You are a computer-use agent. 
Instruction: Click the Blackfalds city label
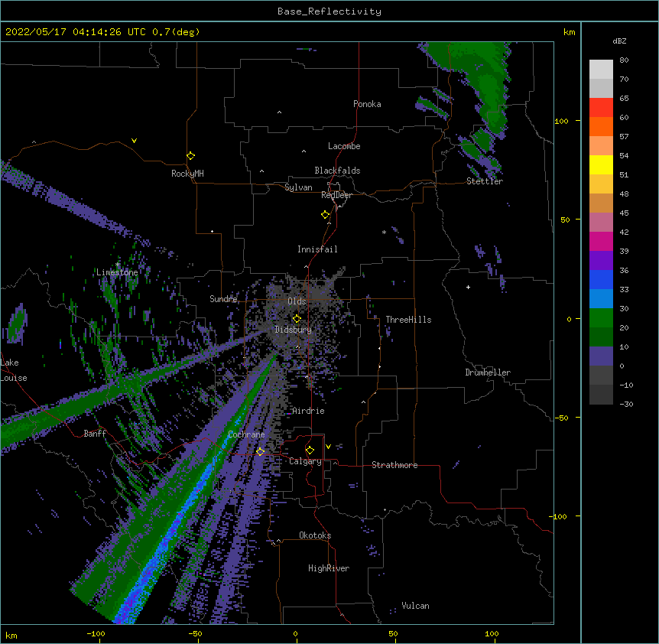tap(337, 171)
